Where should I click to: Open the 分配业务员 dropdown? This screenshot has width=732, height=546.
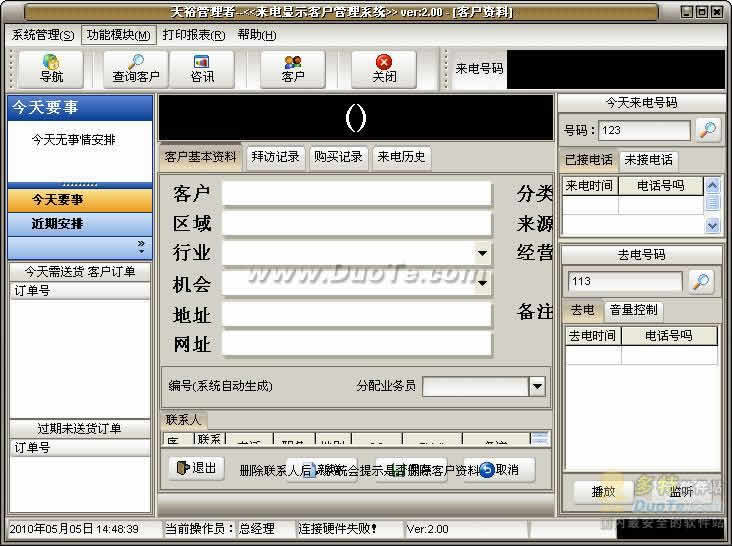[x=537, y=386]
